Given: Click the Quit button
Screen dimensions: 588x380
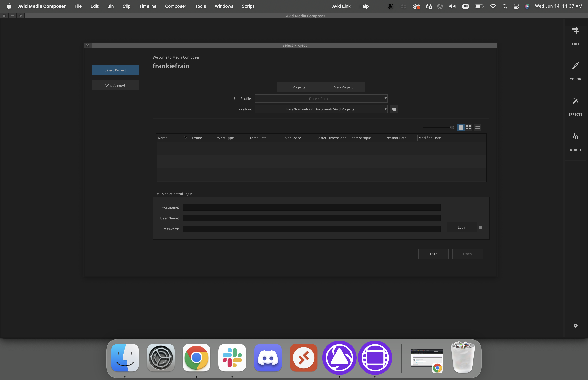Looking at the screenshot, I should (x=433, y=254).
